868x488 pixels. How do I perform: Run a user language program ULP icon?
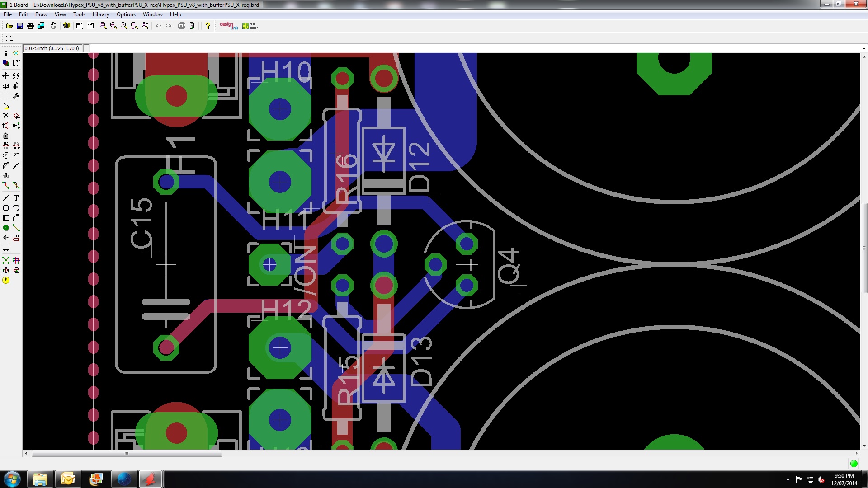pyautogui.click(x=90, y=26)
